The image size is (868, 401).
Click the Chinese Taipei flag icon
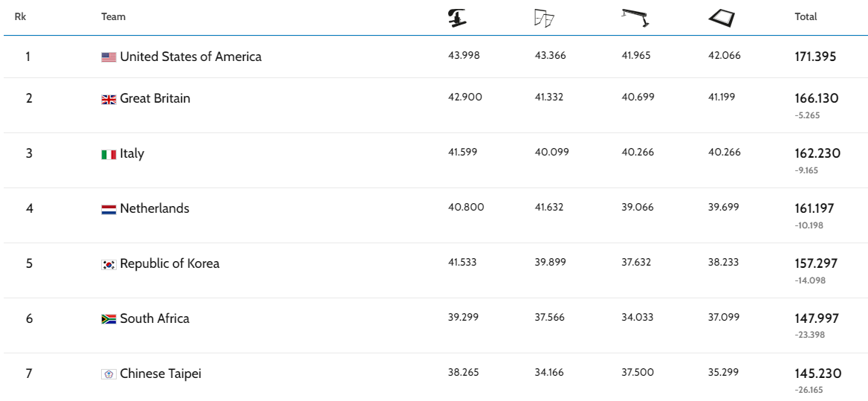click(x=108, y=374)
